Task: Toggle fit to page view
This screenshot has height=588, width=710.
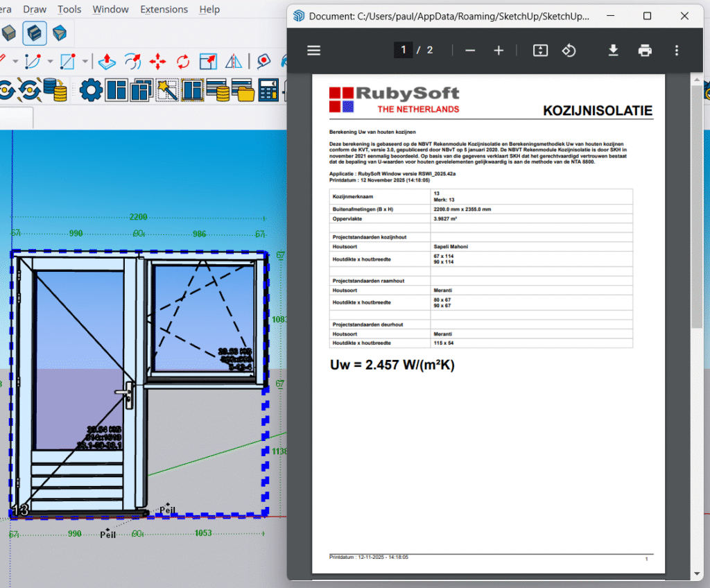Action: (540, 50)
